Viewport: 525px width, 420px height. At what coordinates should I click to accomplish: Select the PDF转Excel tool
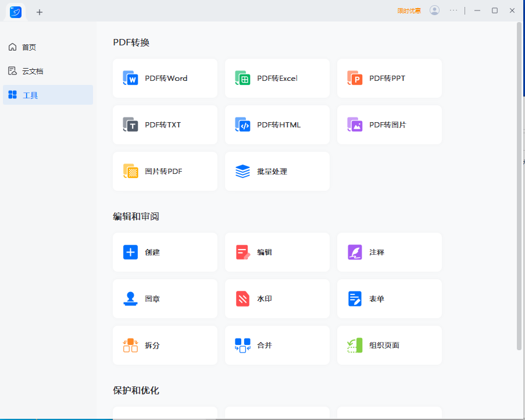coord(277,79)
